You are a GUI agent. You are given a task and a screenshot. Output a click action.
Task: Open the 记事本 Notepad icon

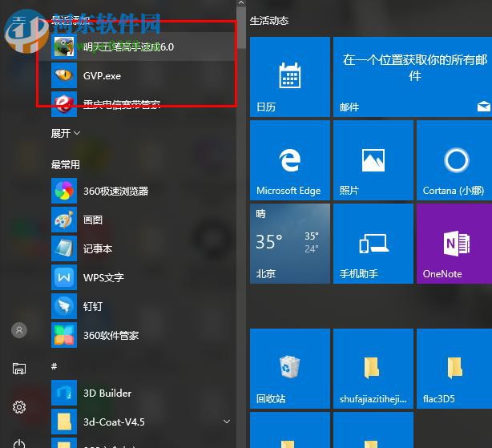tap(64, 248)
